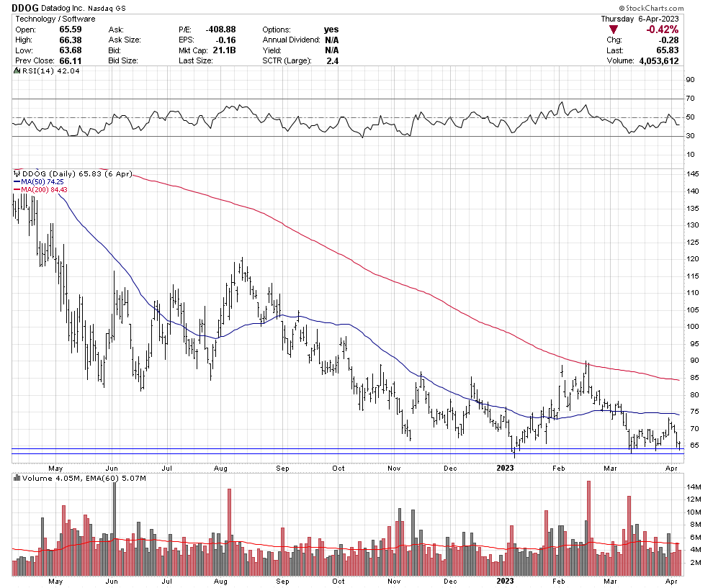
Task: Click the 2M volume scale label
Action: coord(696,563)
